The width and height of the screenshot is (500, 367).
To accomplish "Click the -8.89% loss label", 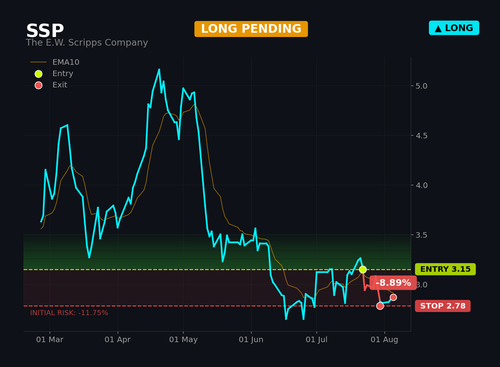I will 393,283.
